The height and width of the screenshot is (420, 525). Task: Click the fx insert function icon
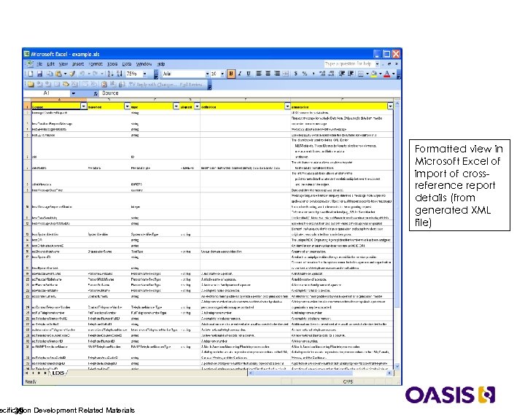[96, 93]
